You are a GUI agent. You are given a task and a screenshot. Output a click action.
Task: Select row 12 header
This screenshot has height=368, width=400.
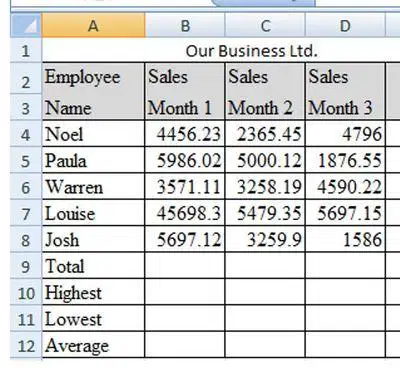(26, 345)
